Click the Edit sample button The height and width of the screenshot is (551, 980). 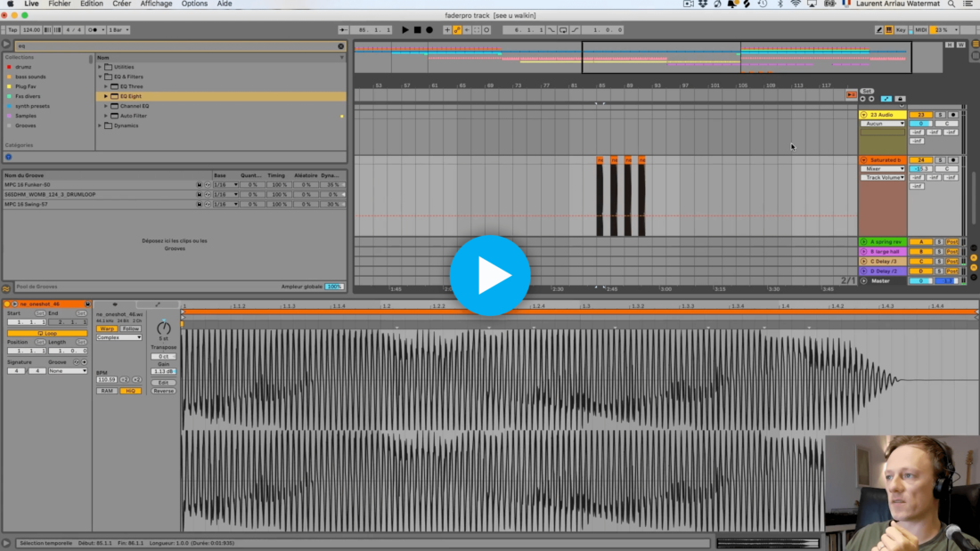coord(163,383)
